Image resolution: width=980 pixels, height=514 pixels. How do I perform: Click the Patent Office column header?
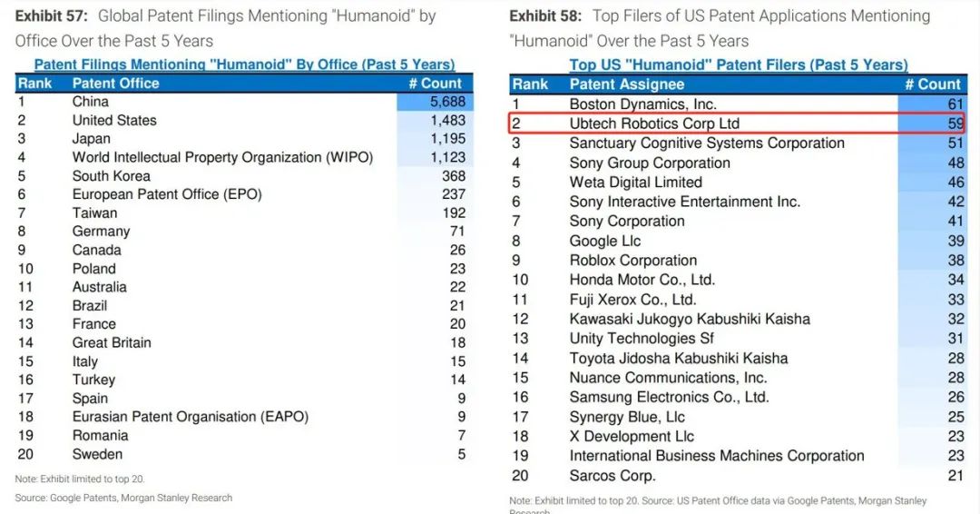[115, 84]
